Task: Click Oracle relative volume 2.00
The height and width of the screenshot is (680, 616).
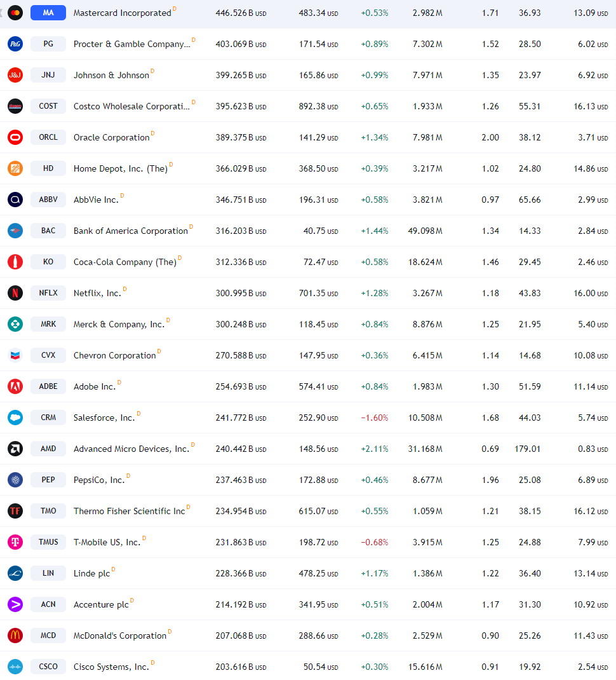Action: pyautogui.click(x=490, y=137)
